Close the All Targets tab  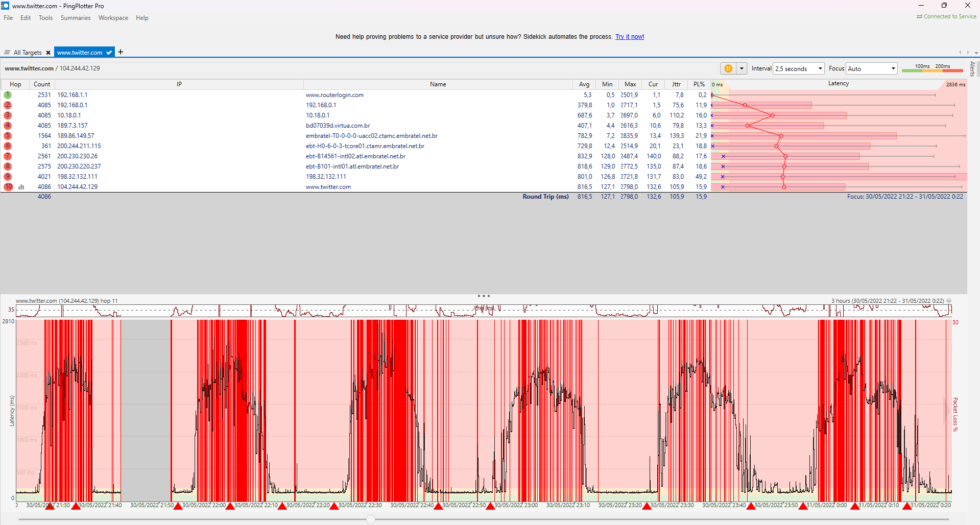pos(49,53)
